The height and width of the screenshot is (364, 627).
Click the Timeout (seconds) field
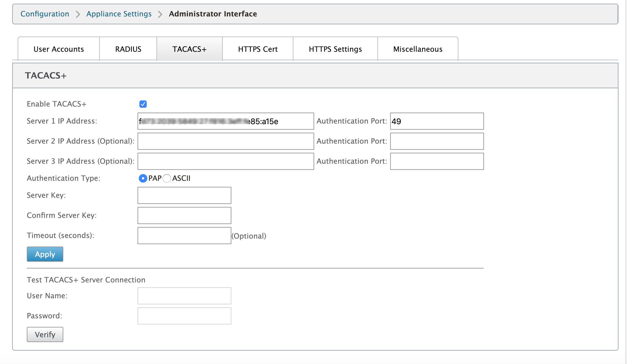[x=184, y=236]
